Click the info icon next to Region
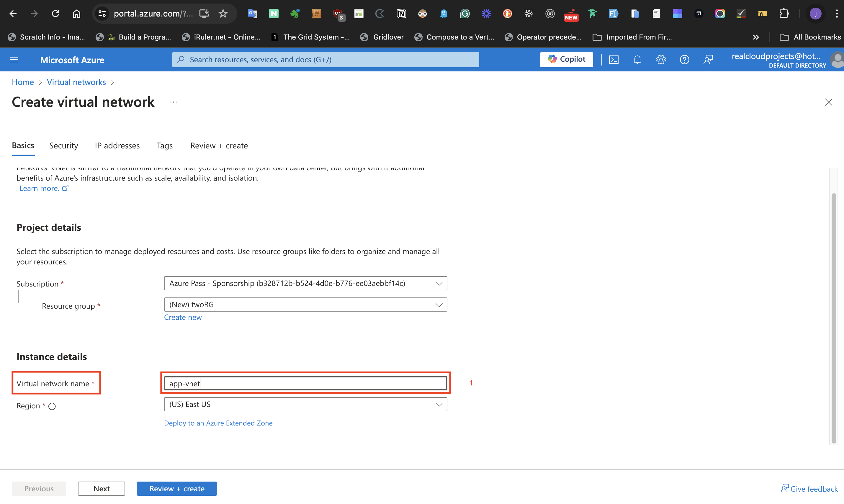Viewport: 844px width, 504px height. pyautogui.click(x=52, y=406)
